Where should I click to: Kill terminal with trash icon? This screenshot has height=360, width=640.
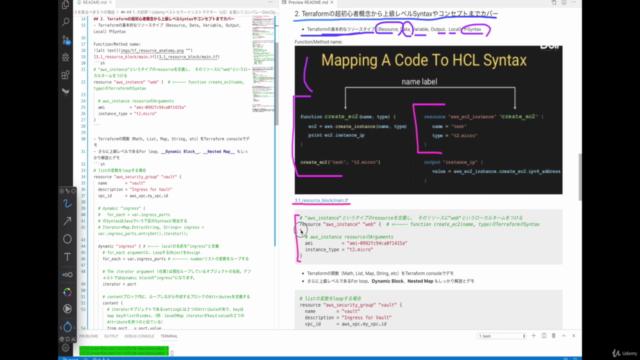point(553,336)
